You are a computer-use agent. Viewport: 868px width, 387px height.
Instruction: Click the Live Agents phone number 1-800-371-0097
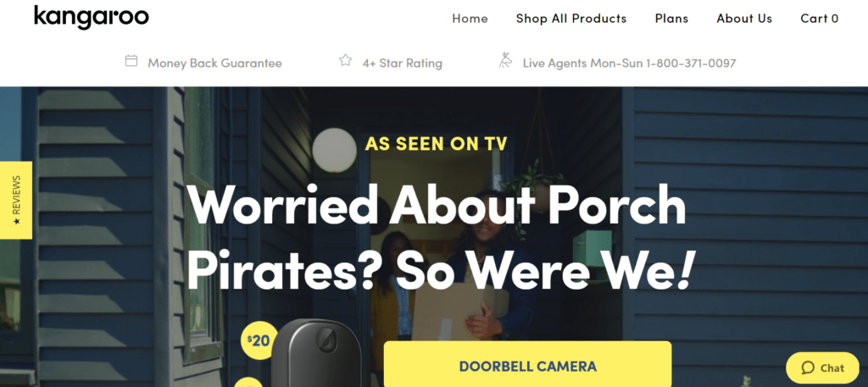(x=691, y=63)
